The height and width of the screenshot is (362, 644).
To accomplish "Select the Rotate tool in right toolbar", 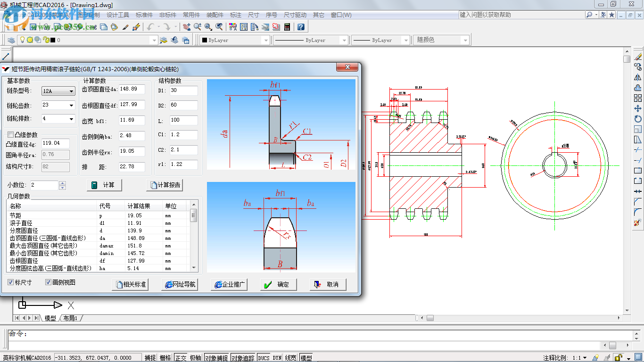I will point(638,119).
